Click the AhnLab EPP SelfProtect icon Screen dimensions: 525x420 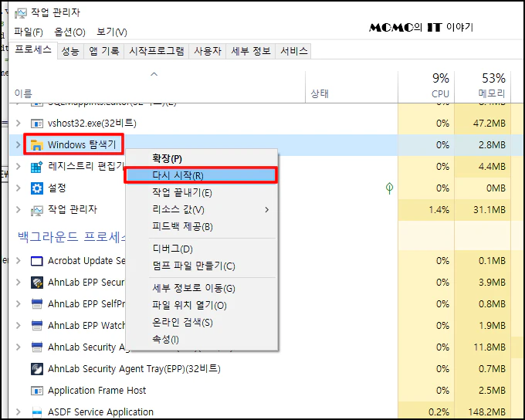[37, 304]
